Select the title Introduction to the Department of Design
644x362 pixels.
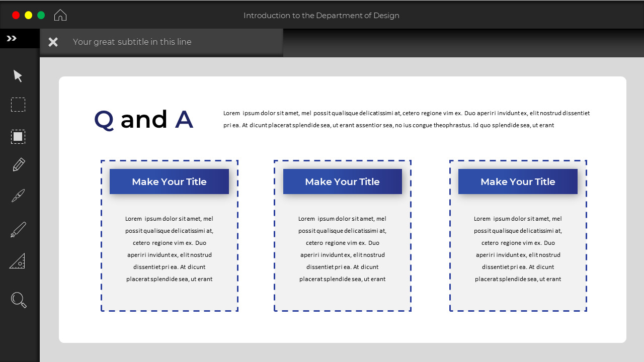(x=321, y=15)
